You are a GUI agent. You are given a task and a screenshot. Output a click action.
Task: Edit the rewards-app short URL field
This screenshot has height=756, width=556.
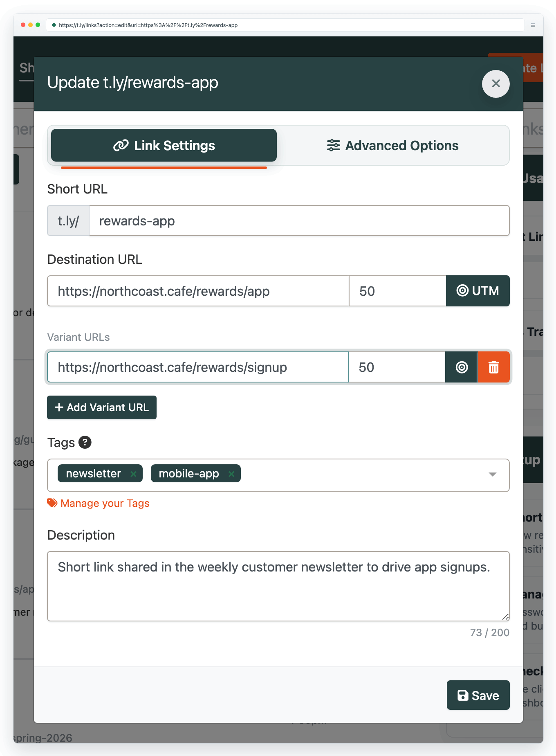click(299, 221)
